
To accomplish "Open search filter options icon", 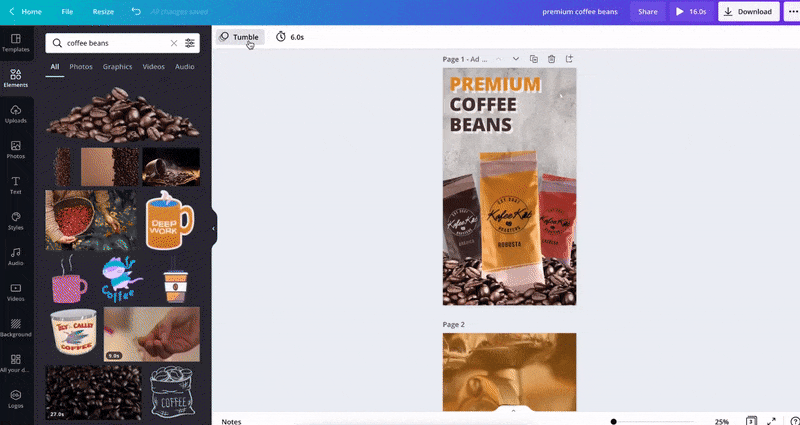I will click(x=190, y=44).
